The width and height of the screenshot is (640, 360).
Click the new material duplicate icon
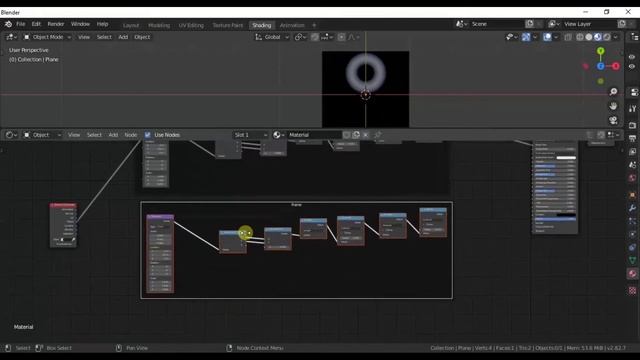tap(356, 135)
